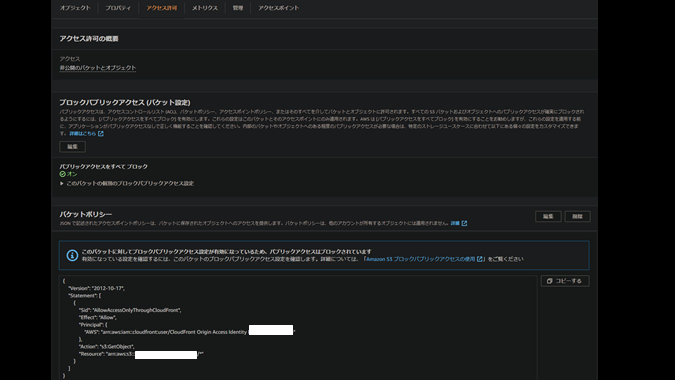The width and height of the screenshot is (675, 380).
Task: Select the アクセス許可 tab
Action: [x=161, y=8]
